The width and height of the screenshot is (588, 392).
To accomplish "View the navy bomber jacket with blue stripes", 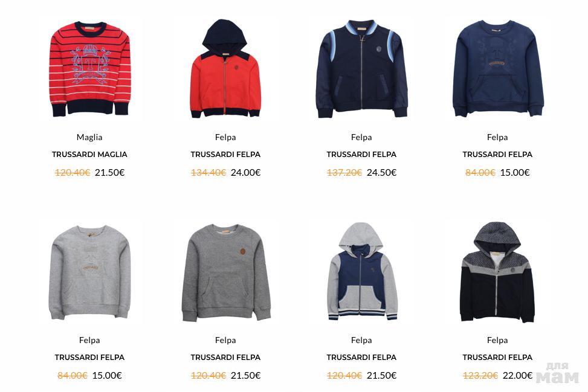I will click(x=361, y=69).
